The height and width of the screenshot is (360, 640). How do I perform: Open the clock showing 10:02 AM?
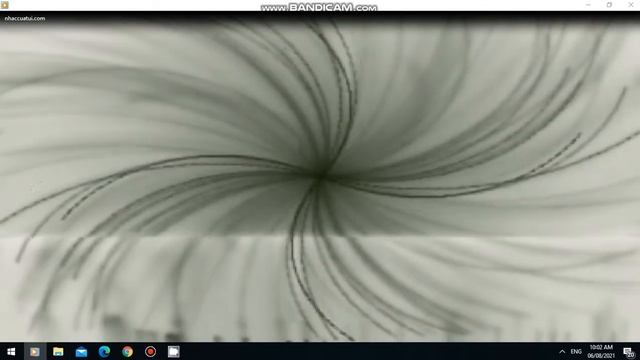[x=601, y=351]
